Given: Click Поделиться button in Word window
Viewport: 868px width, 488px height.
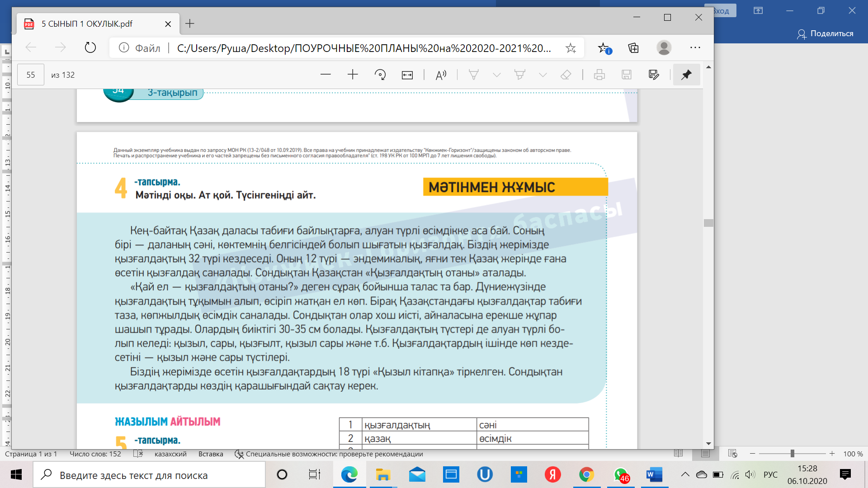Looking at the screenshot, I should [x=825, y=33].
